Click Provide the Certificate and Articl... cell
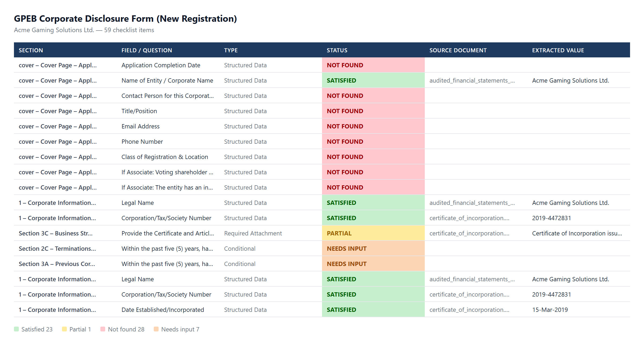The image size is (644, 362). point(168,233)
